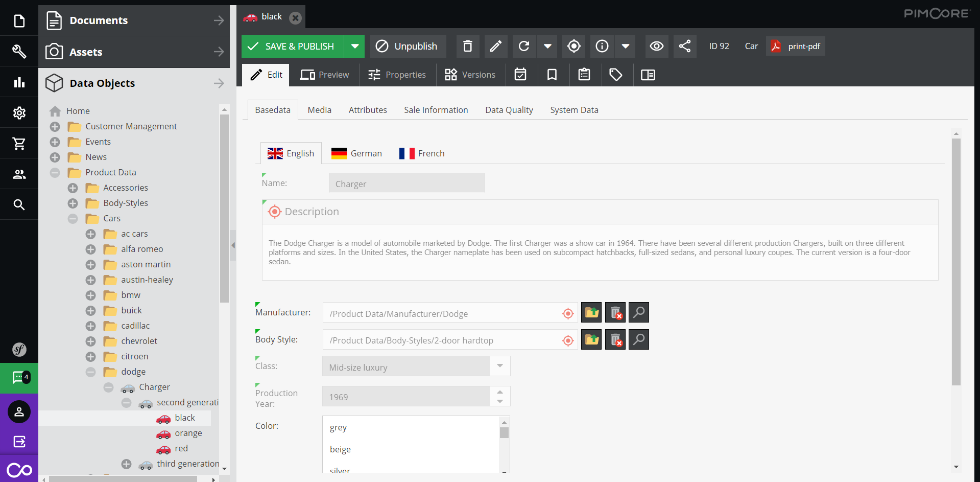Collapse the left tree panel handle
Screen dimensions: 980x482
click(x=233, y=245)
